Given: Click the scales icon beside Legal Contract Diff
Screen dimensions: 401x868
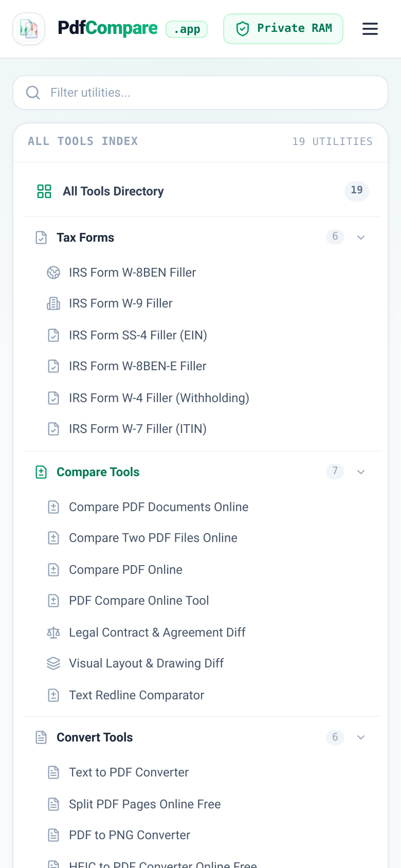Looking at the screenshot, I should 53,632.
